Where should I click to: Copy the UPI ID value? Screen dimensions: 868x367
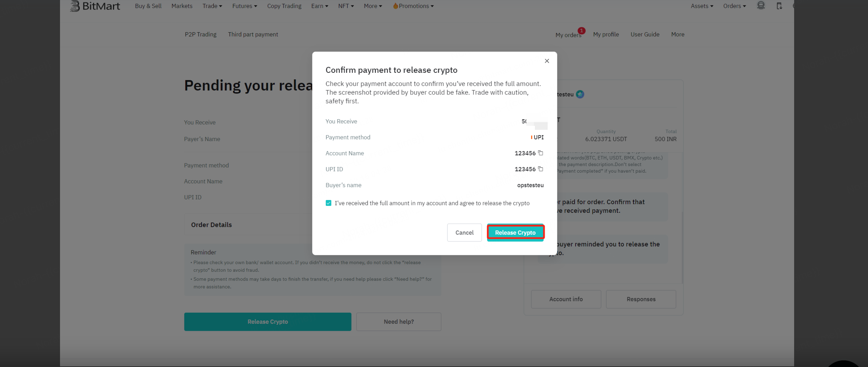(x=540, y=169)
